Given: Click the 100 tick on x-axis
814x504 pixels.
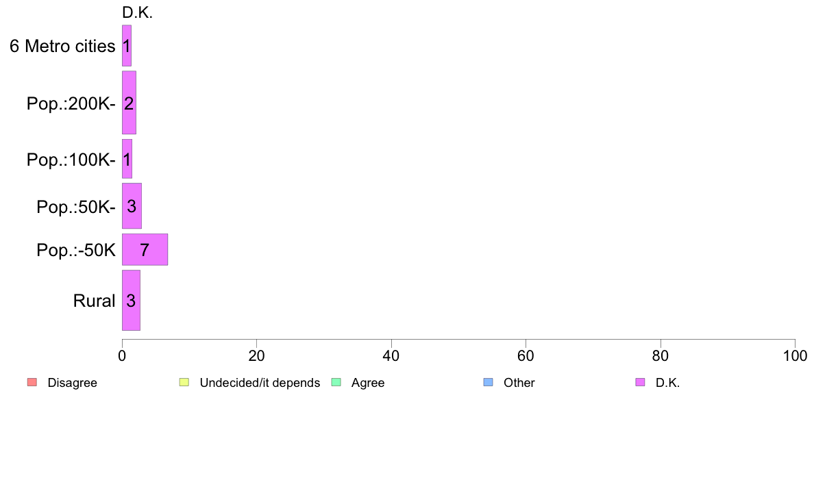Looking at the screenshot, I should (794, 356).
